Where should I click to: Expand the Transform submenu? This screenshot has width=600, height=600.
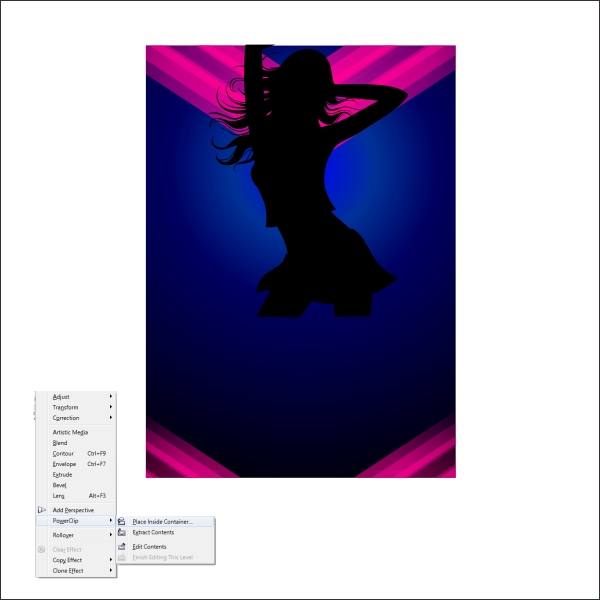pyautogui.click(x=66, y=407)
